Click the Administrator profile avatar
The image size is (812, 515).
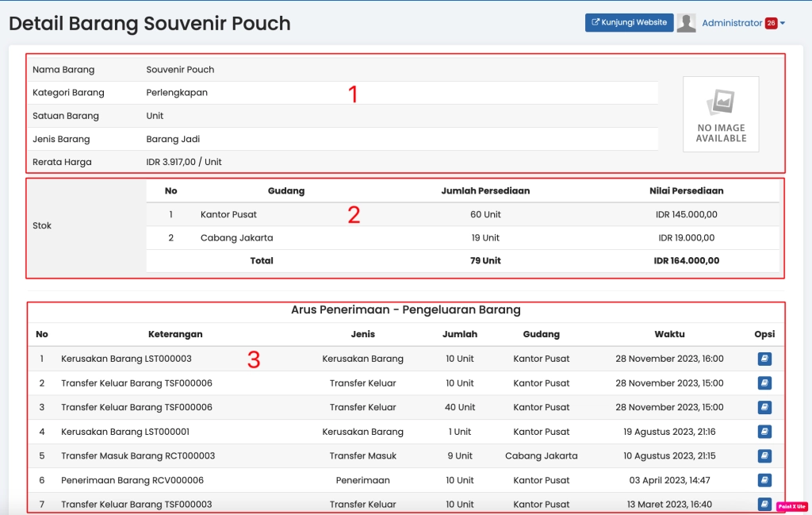[686, 23]
